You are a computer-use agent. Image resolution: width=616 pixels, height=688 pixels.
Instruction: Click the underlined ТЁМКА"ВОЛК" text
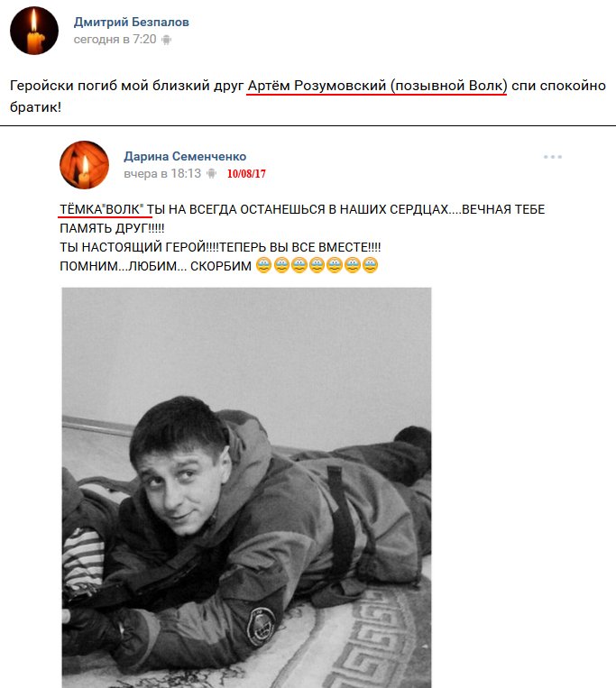[x=102, y=209]
